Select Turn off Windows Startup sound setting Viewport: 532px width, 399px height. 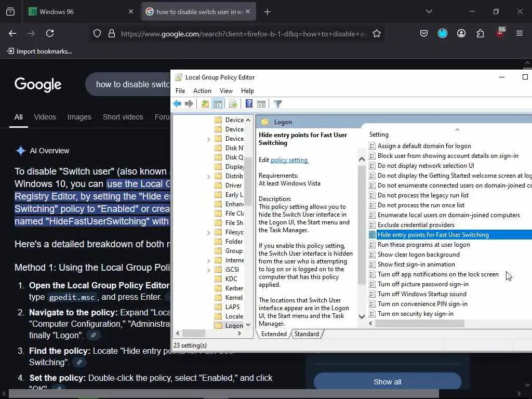422,294
